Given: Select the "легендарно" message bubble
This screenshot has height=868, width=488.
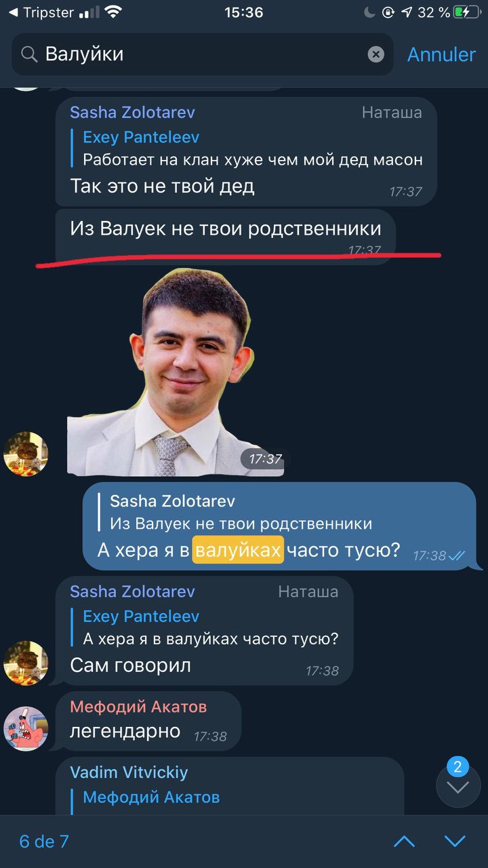Looking at the screenshot, I should 148,721.
